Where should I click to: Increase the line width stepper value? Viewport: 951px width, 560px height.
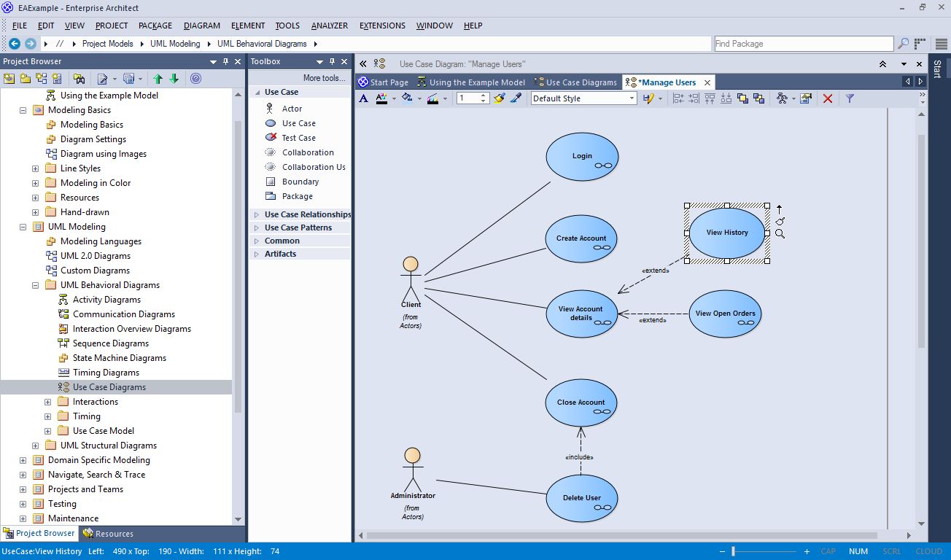(484, 96)
